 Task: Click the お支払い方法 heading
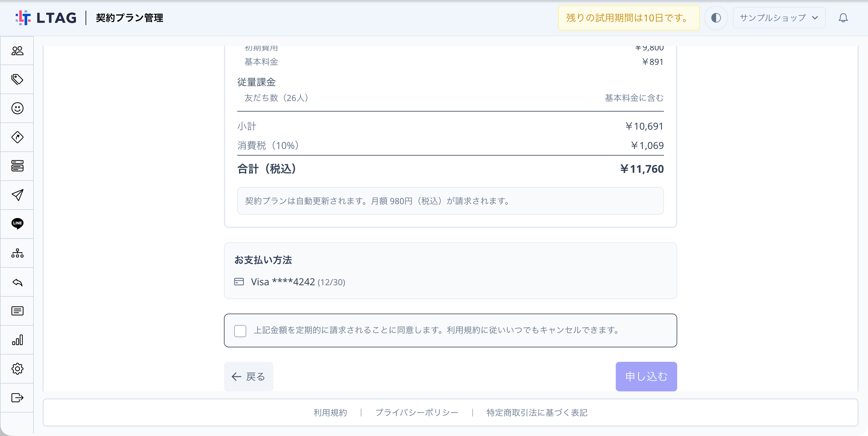(263, 260)
